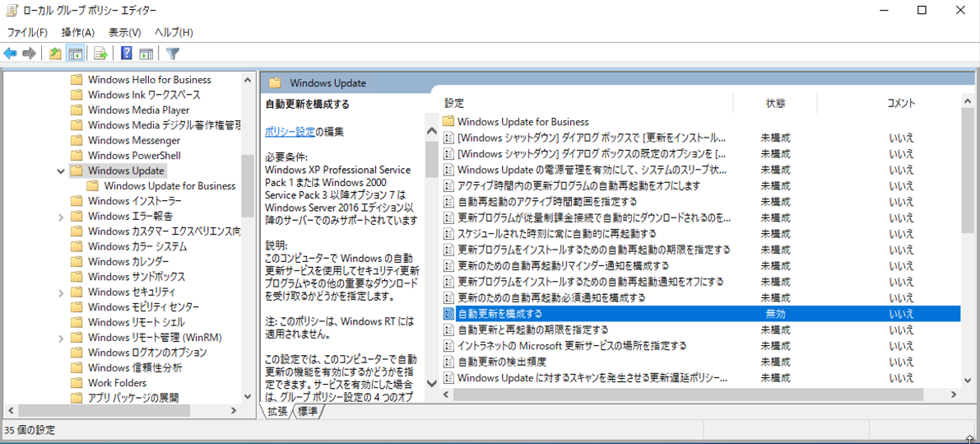Select Windows インストーラー in the tree
The height and width of the screenshot is (444, 980).
(x=135, y=201)
